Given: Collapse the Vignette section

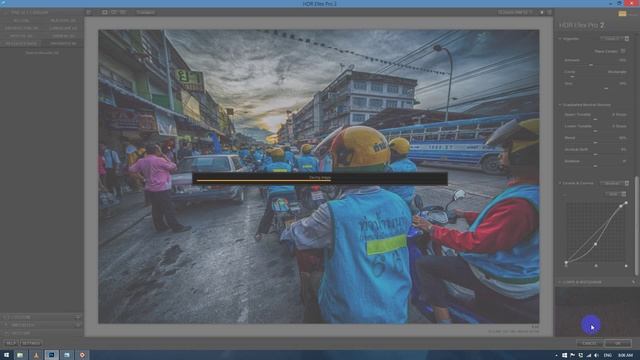Looking at the screenshot, I should tap(560, 39).
